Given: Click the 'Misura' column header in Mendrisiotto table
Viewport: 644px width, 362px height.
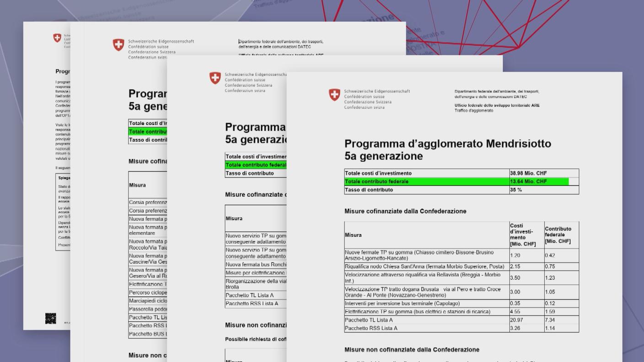Looking at the screenshot, I should pyautogui.click(x=353, y=235).
